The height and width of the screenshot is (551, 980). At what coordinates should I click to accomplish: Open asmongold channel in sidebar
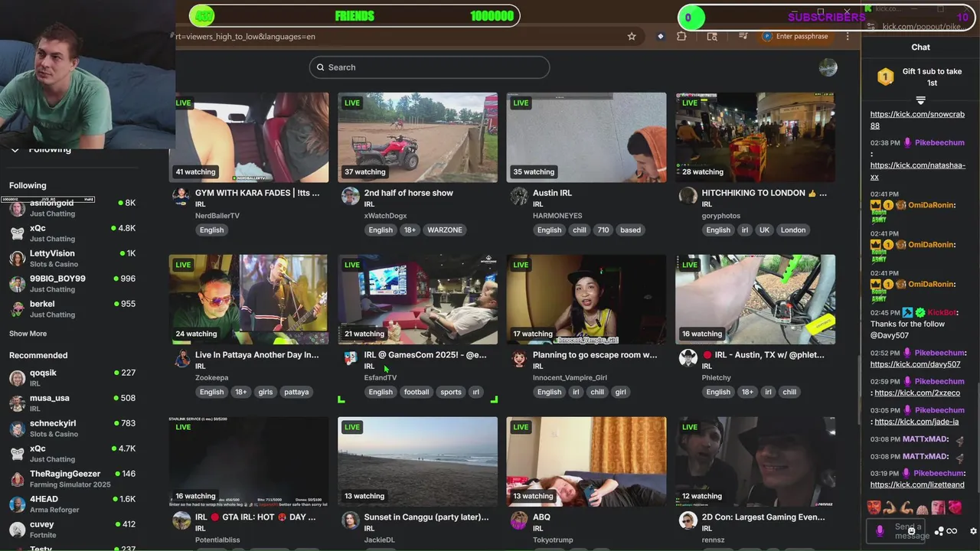coord(72,207)
